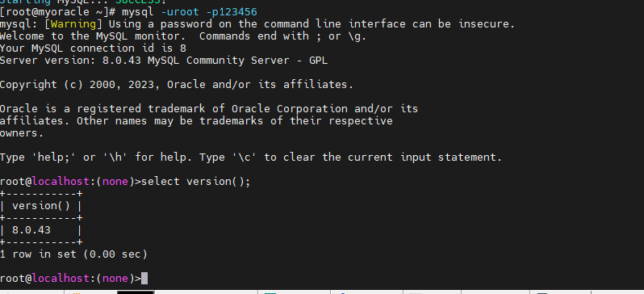Click the yellow 'Warning' word
This screenshot has width=644, height=294.
77,24
